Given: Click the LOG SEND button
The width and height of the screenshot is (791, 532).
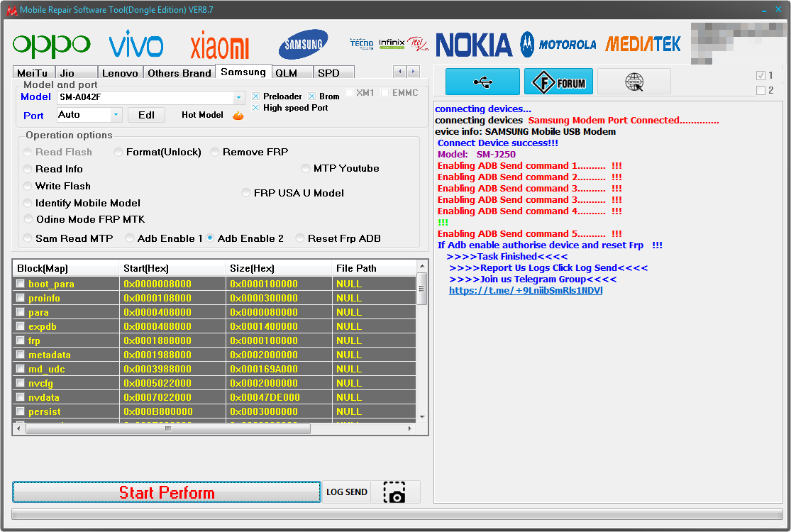Looking at the screenshot, I should coord(347,492).
